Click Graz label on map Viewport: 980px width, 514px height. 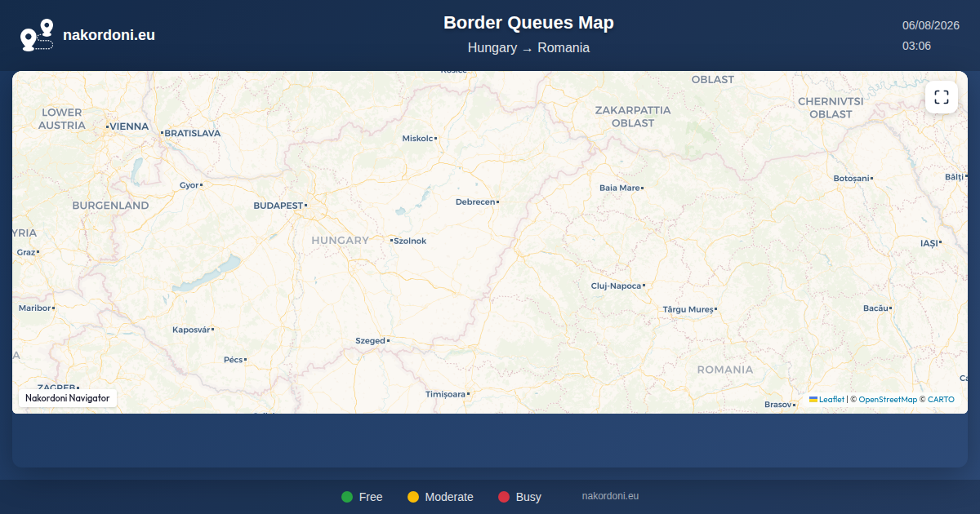[x=28, y=252]
